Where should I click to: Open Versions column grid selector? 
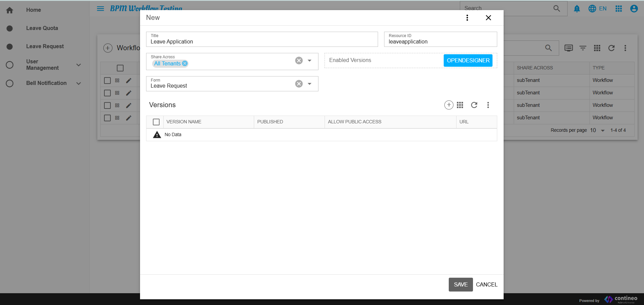[x=460, y=105]
